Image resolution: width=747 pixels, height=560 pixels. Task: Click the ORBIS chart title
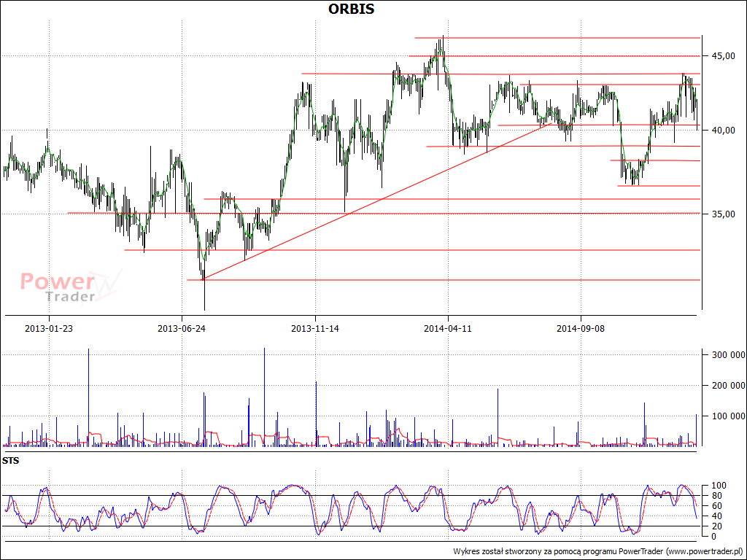coord(351,9)
